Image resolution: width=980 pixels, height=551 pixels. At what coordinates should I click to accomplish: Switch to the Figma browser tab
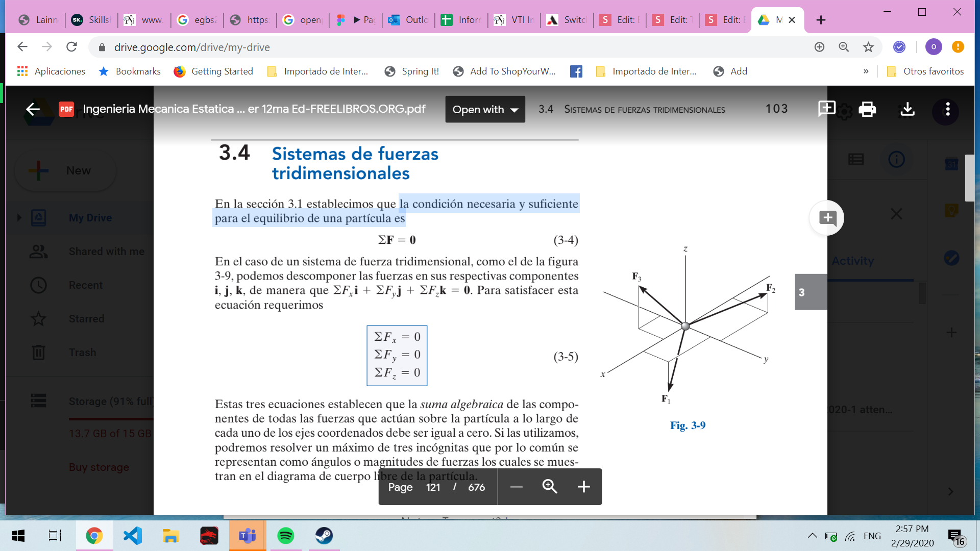356,20
